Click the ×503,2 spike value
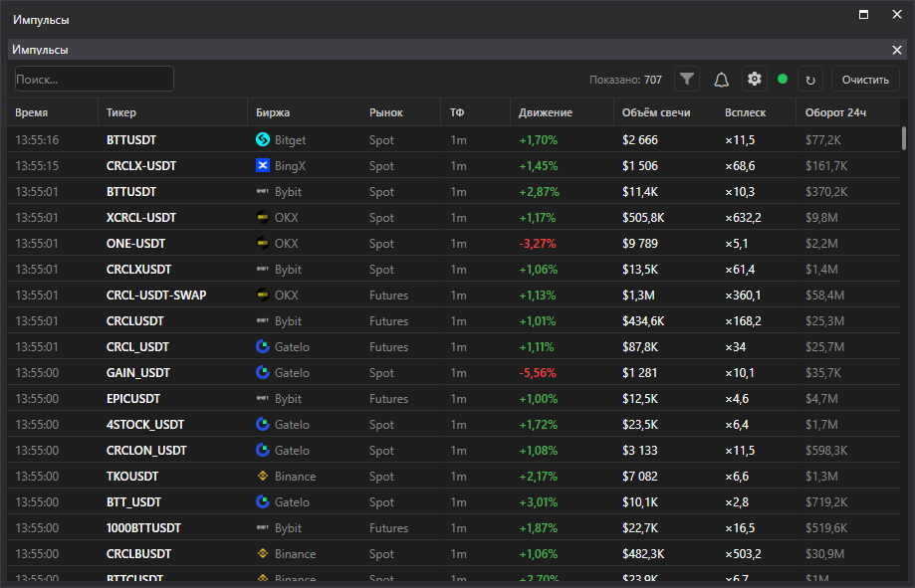Screen dimensions: 915x588 (743, 554)
